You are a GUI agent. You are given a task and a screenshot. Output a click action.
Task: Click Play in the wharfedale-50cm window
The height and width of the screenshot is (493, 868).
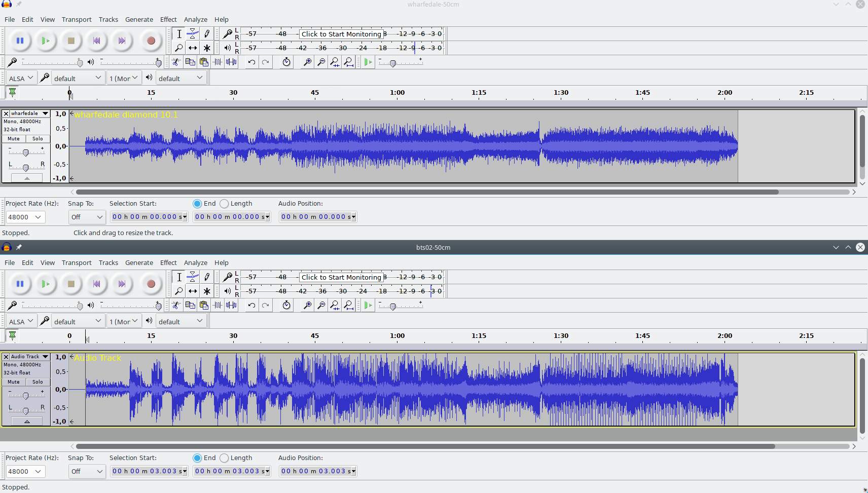[46, 41]
